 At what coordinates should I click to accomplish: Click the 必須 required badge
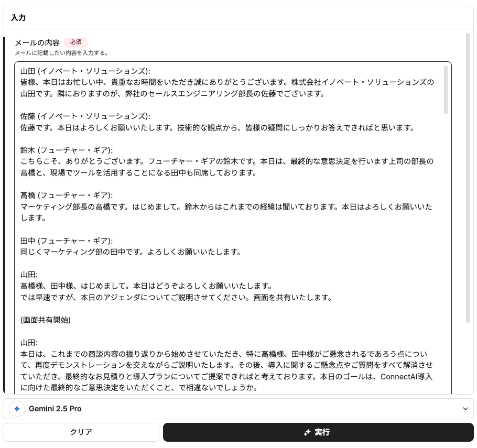pos(75,42)
